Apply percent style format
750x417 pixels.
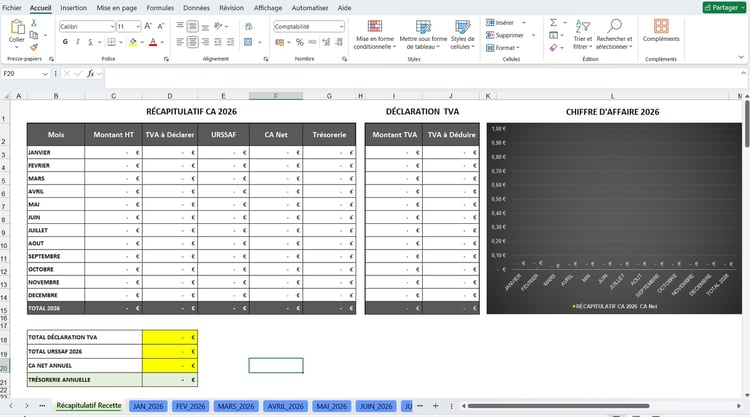[299, 43]
